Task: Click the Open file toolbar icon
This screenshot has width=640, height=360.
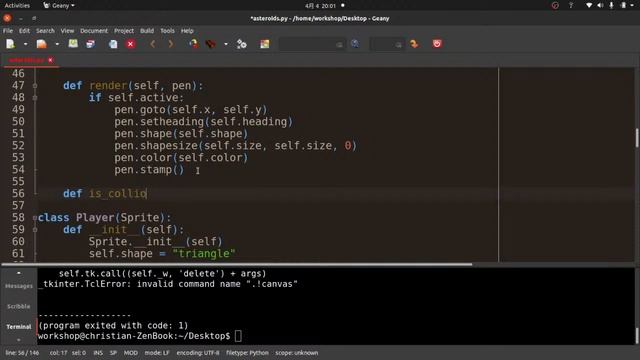Action: 42,44
